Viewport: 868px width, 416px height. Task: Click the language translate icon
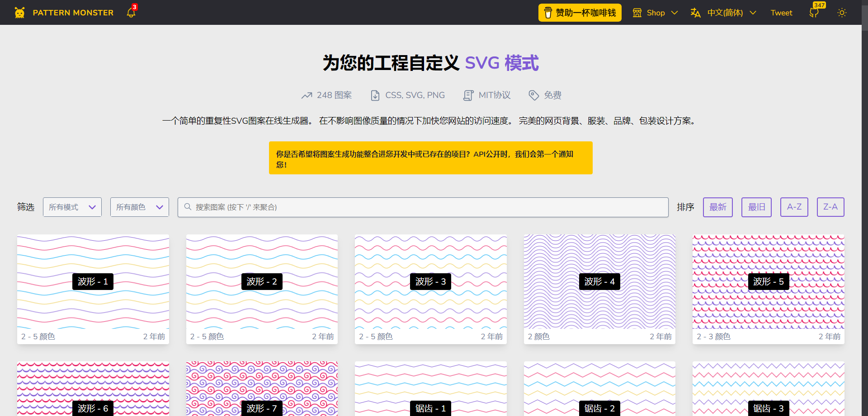(695, 13)
